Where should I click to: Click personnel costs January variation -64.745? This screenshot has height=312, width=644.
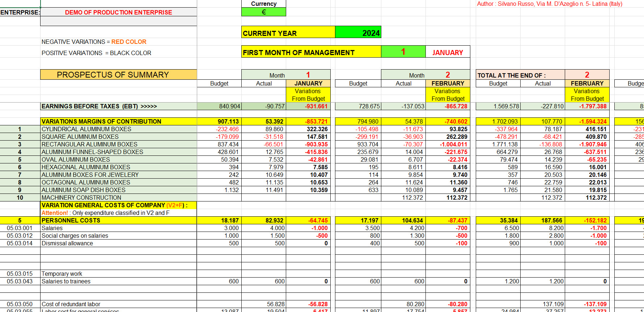(308, 220)
